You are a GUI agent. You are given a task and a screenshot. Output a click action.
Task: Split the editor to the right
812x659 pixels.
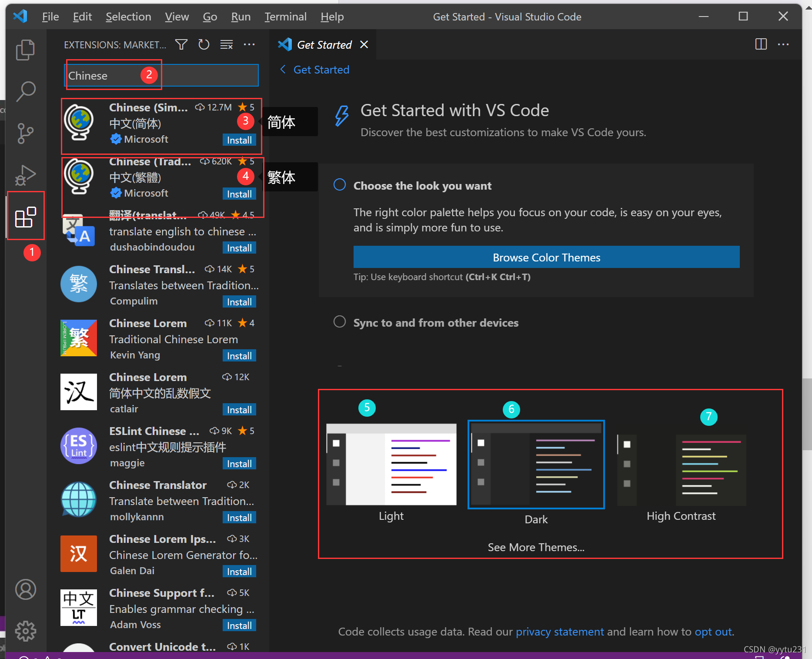[x=761, y=44]
